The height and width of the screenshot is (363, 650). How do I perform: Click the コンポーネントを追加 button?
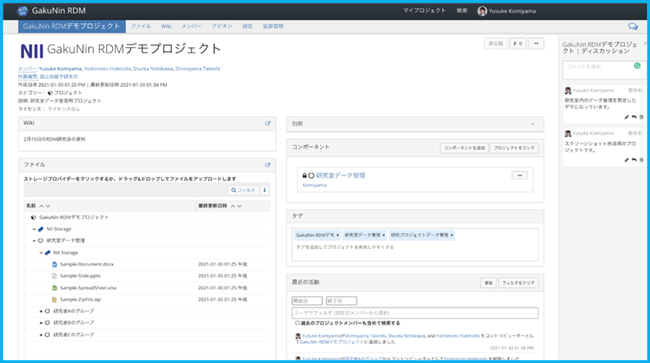(x=464, y=148)
